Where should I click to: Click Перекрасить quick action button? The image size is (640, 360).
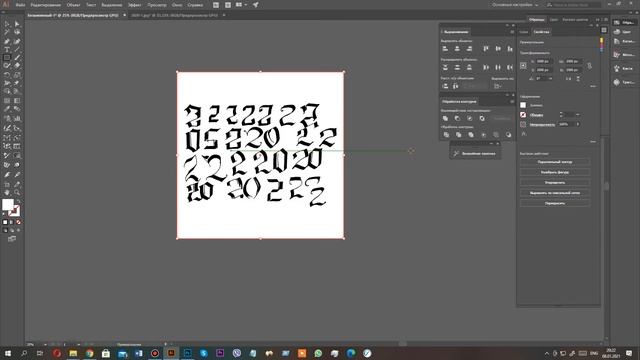555,203
